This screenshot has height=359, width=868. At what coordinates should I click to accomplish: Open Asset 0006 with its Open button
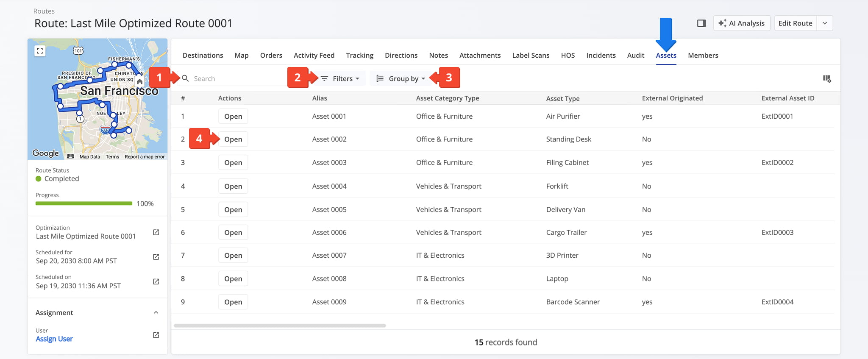233,232
